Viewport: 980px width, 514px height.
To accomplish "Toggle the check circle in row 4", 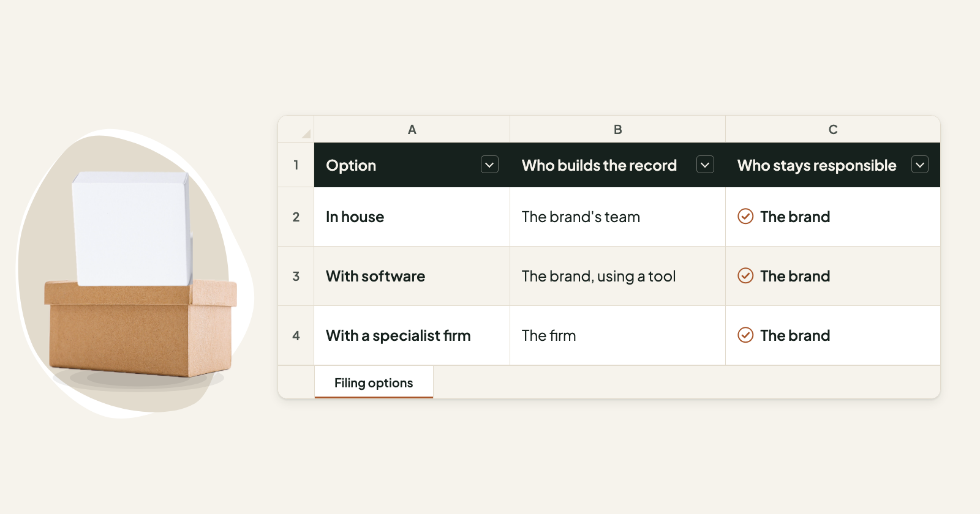I will pos(745,335).
